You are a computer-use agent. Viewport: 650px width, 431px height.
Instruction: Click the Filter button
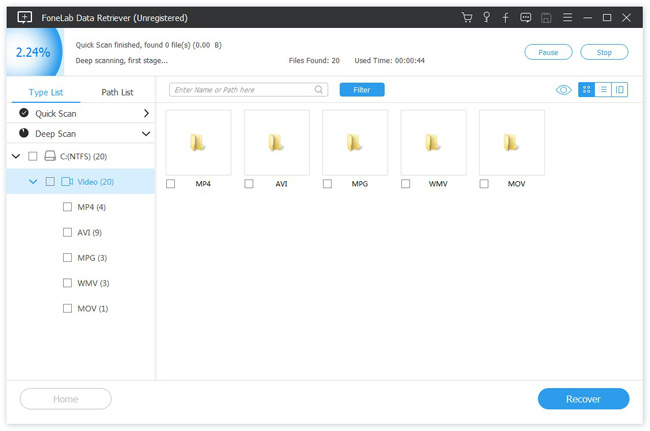(362, 90)
